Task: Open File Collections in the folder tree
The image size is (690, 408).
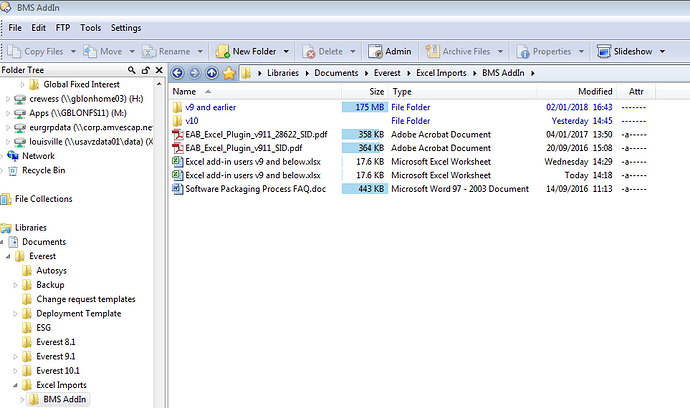Action: click(x=44, y=199)
